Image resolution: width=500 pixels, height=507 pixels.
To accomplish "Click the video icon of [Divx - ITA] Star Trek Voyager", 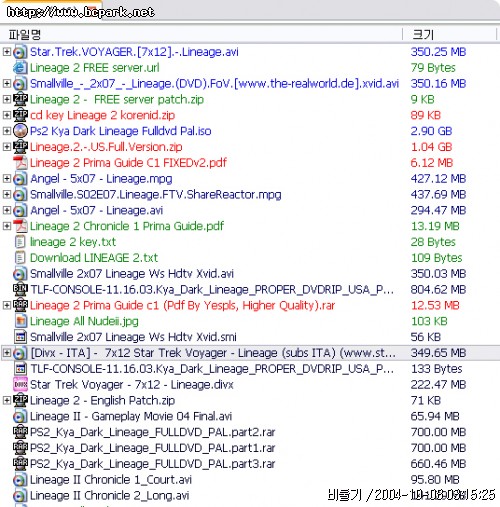I will point(20,353).
